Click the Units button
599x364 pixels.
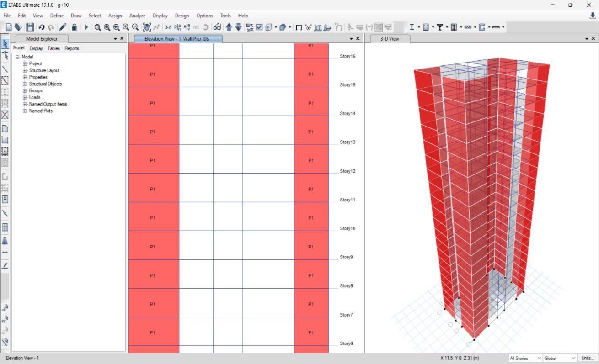tap(588, 358)
